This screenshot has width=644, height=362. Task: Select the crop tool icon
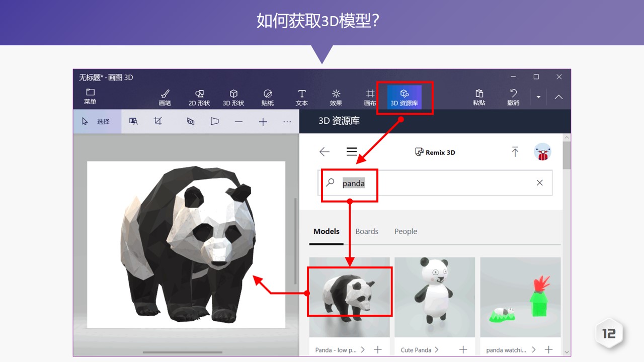pos(158,121)
